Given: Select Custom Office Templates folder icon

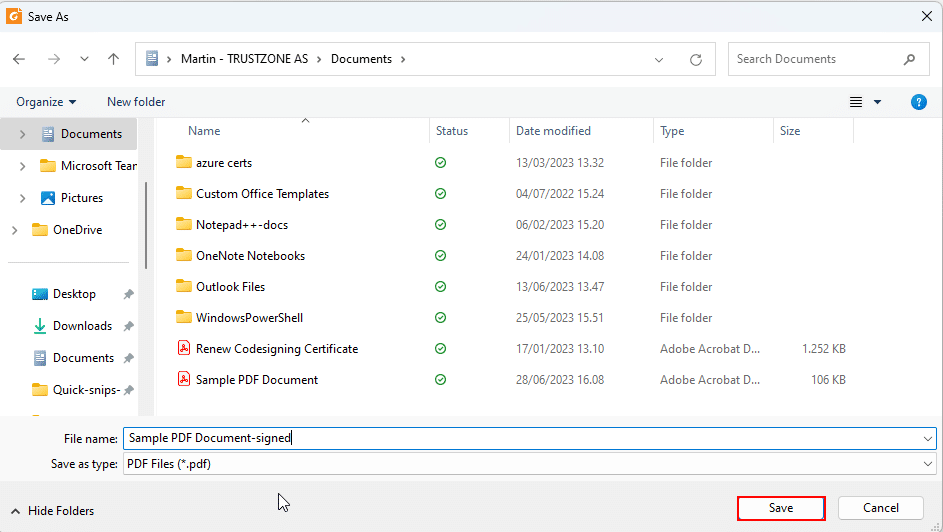Looking at the screenshot, I should 183,193.
